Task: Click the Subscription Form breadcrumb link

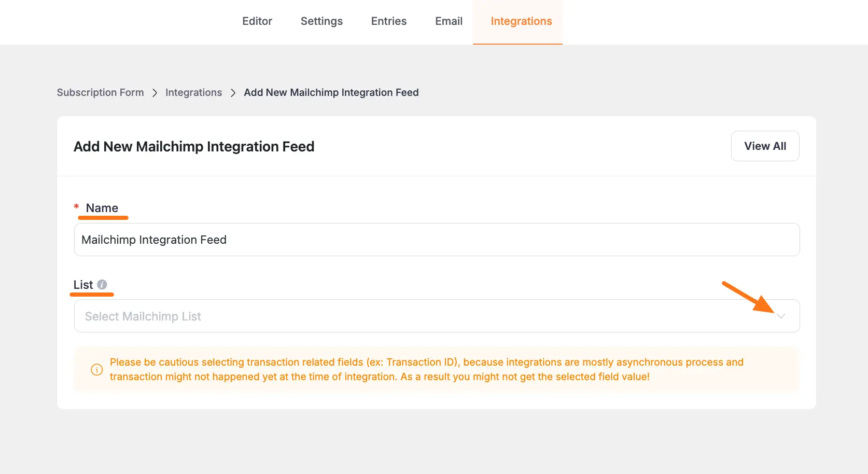Action: [x=100, y=92]
